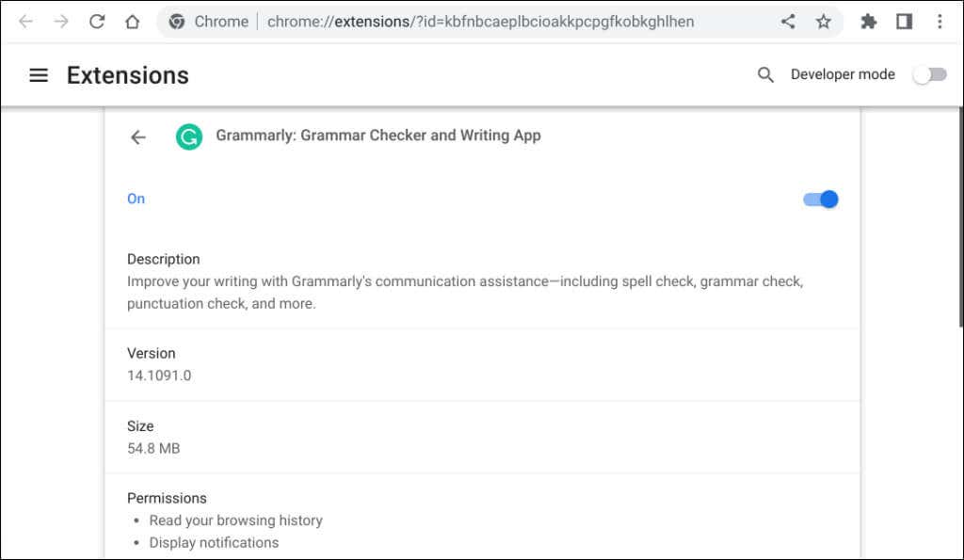Open the side panel icon
The height and width of the screenshot is (560, 964).
(x=904, y=22)
